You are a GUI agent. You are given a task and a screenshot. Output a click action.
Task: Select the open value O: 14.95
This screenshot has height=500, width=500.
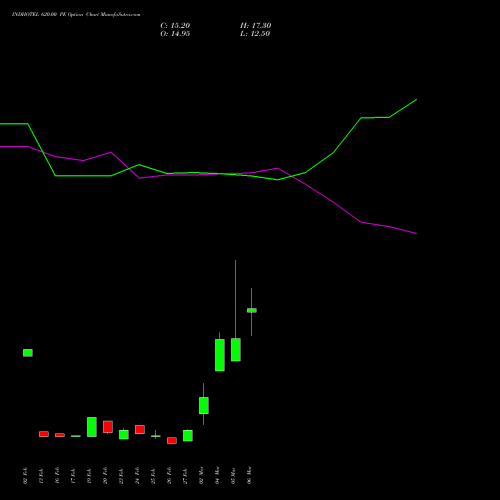(175, 34)
